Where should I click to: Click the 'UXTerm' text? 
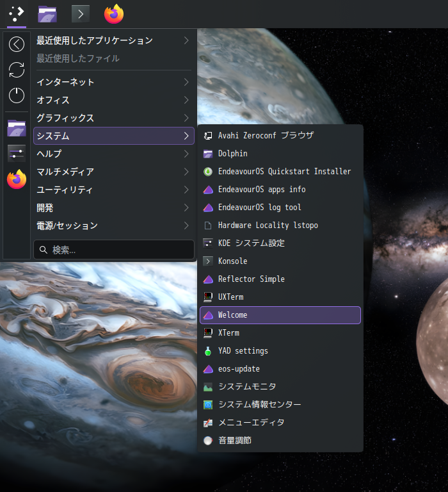[x=231, y=297]
